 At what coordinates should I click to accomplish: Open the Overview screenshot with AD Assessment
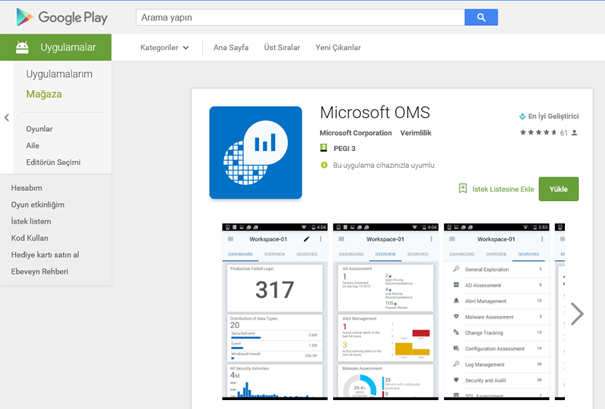click(385, 311)
